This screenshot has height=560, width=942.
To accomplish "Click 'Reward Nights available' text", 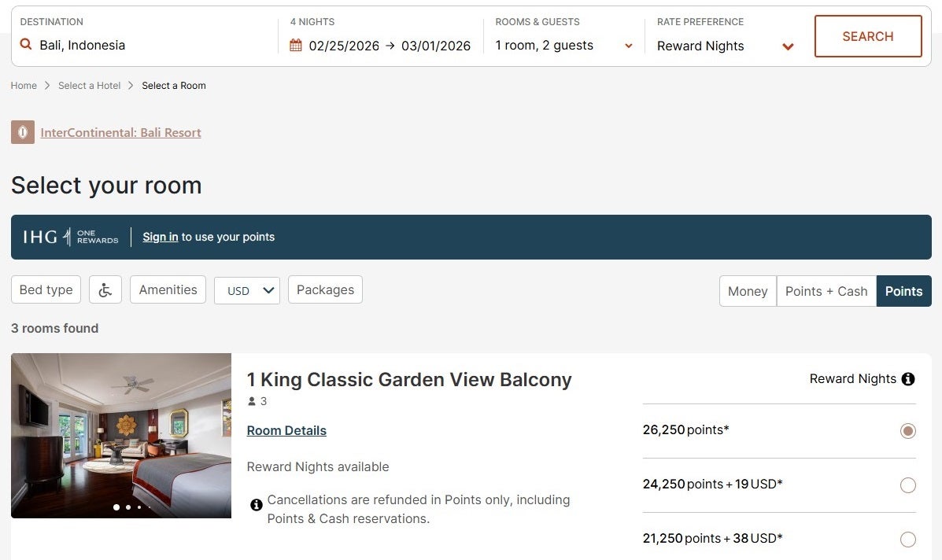I will (x=318, y=467).
